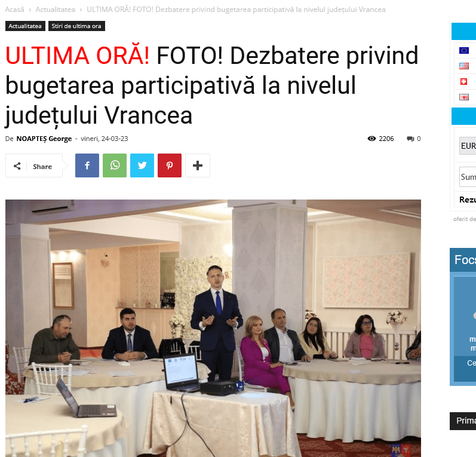The image size is (476, 457).
Task: Open author NOAPTEȘ George profile
Action: [44, 139]
